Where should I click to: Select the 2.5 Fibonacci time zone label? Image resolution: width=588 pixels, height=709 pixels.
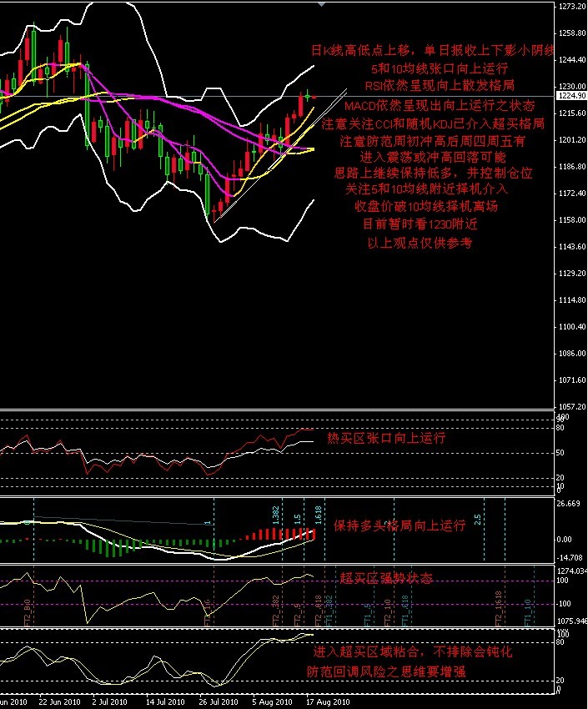click(477, 519)
